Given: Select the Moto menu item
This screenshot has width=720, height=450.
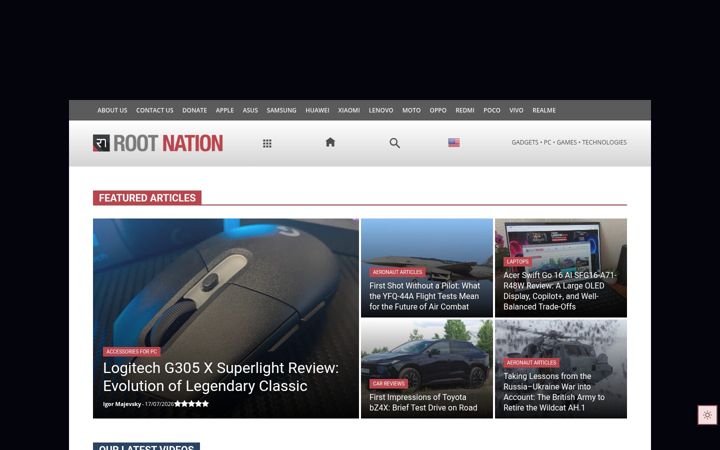Looking at the screenshot, I should click(x=411, y=110).
